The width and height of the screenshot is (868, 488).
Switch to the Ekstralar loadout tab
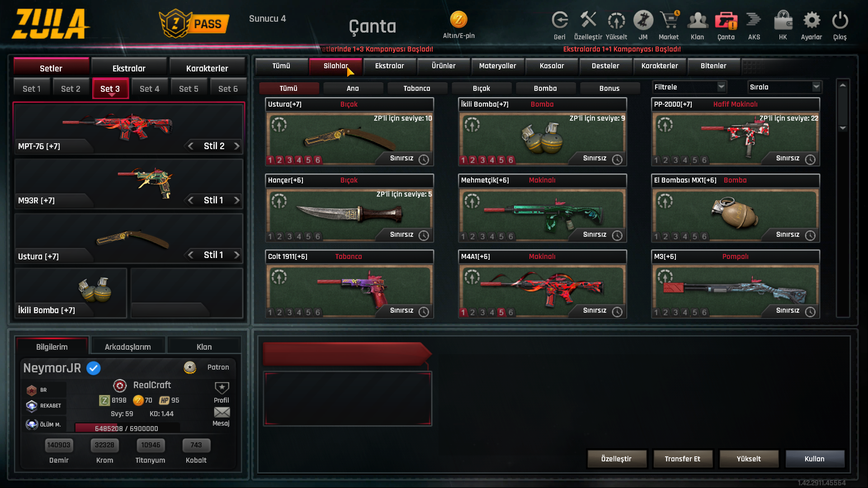tap(129, 68)
